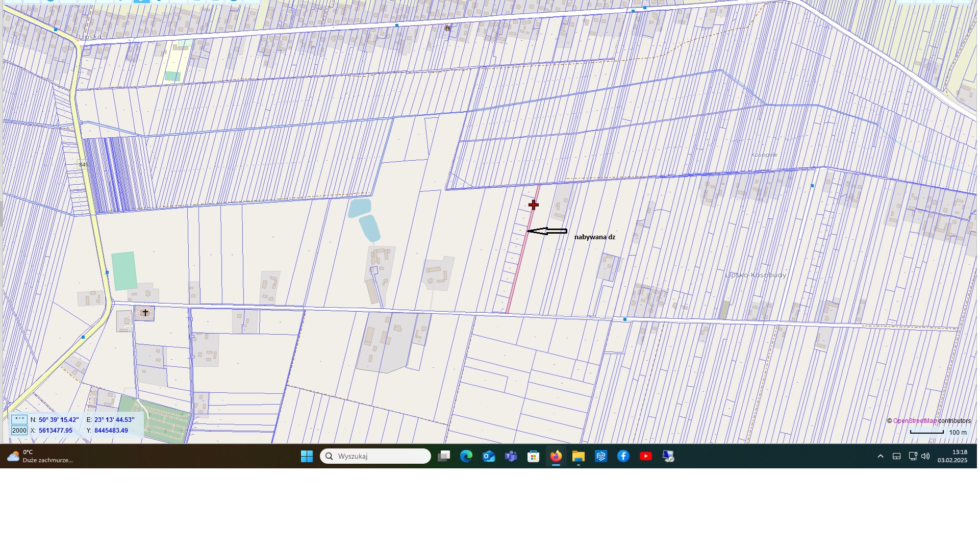The width and height of the screenshot is (980, 552).
Task: Expand hidden system tray icons chevron
Action: click(x=881, y=456)
